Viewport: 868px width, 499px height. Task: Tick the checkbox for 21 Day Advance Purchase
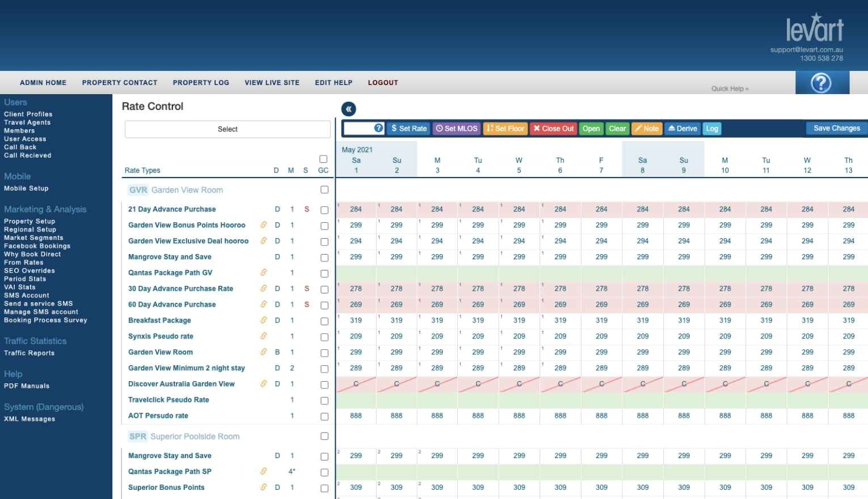325,210
